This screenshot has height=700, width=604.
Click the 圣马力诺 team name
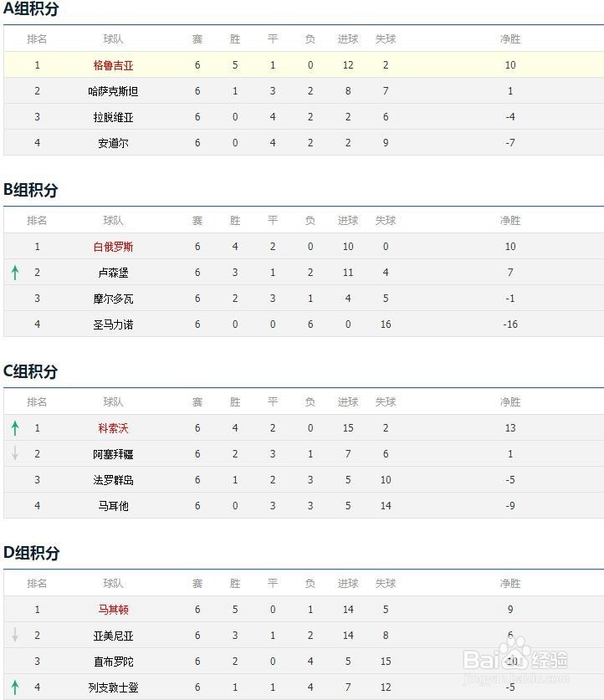tap(113, 324)
